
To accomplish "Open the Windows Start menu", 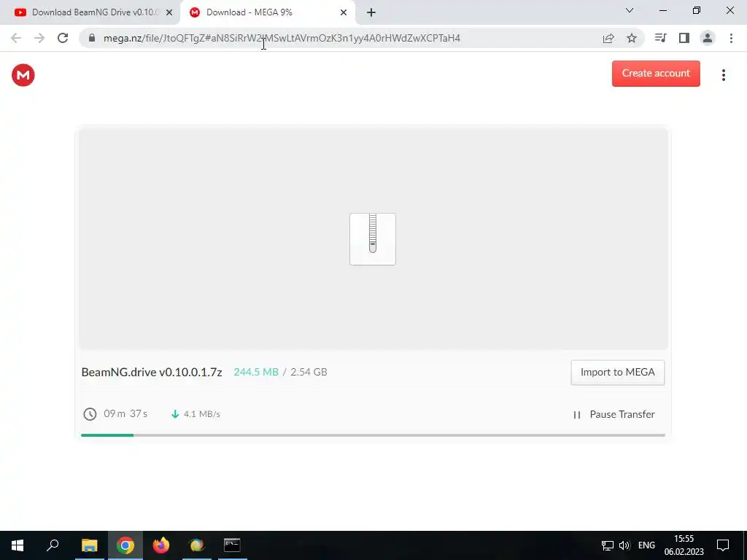I will (x=18, y=545).
